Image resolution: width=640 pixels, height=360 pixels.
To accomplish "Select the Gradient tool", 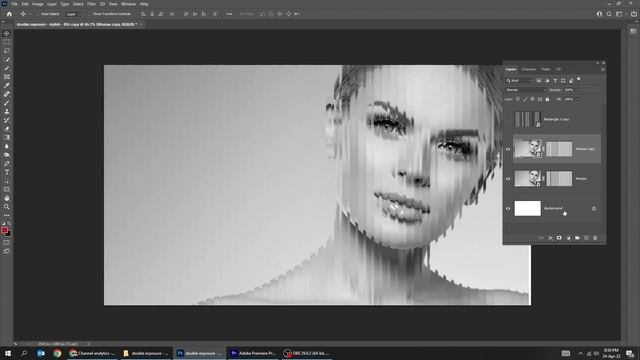I will click(7, 138).
